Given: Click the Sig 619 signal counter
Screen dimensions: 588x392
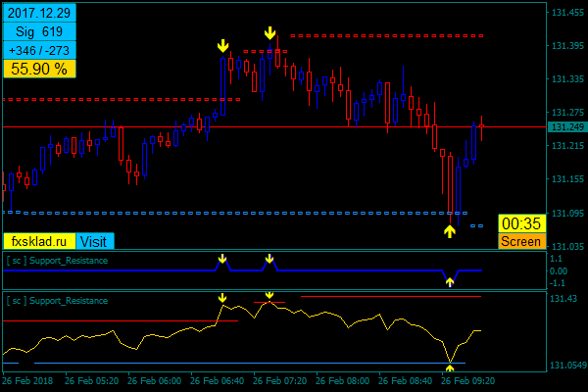Looking at the screenshot, I should (x=37, y=31).
